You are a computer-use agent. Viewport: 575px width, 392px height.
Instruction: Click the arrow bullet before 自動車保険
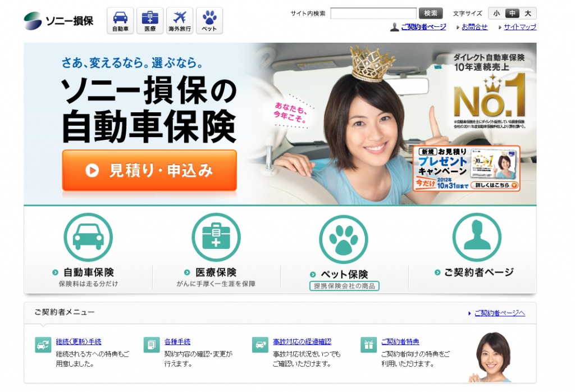tap(56, 272)
